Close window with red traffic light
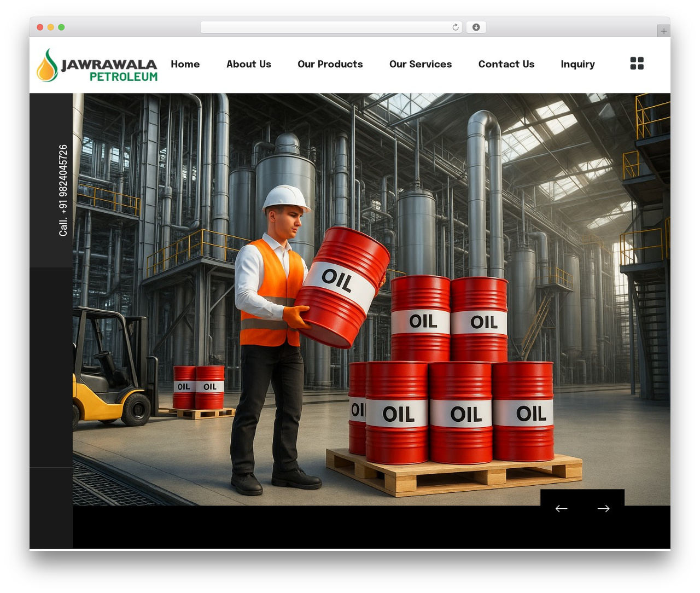 click(40, 27)
